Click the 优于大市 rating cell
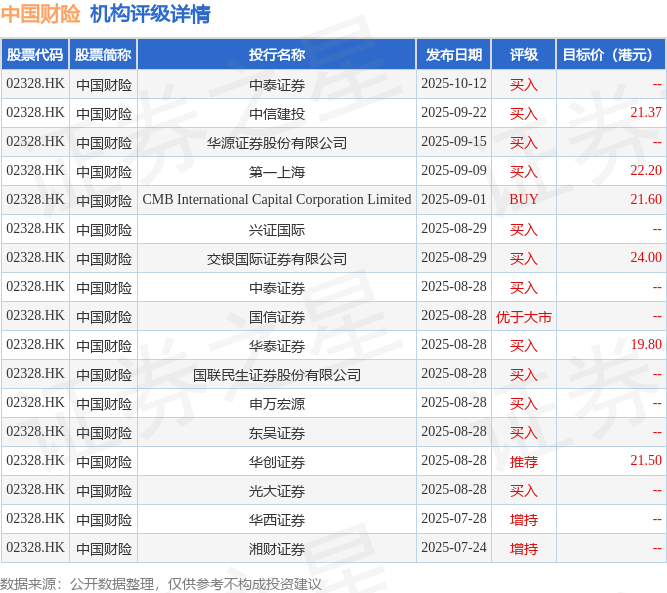This screenshot has height=593, width=667. pos(524,317)
